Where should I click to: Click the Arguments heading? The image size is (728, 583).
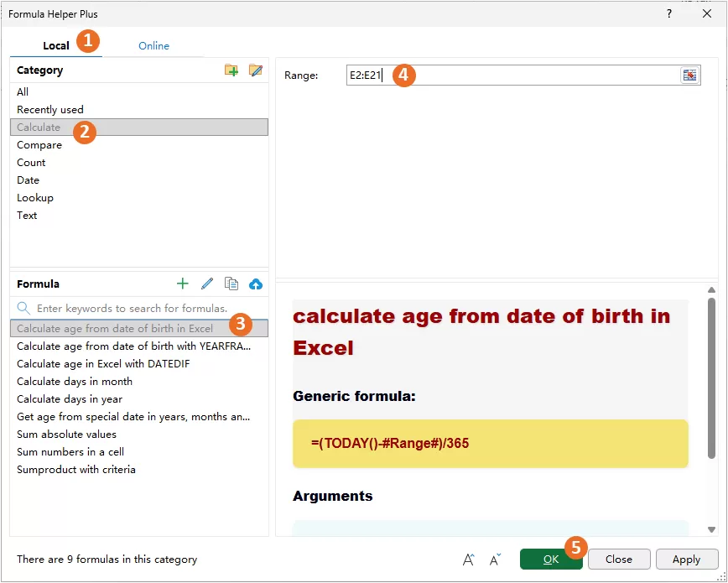click(x=332, y=496)
